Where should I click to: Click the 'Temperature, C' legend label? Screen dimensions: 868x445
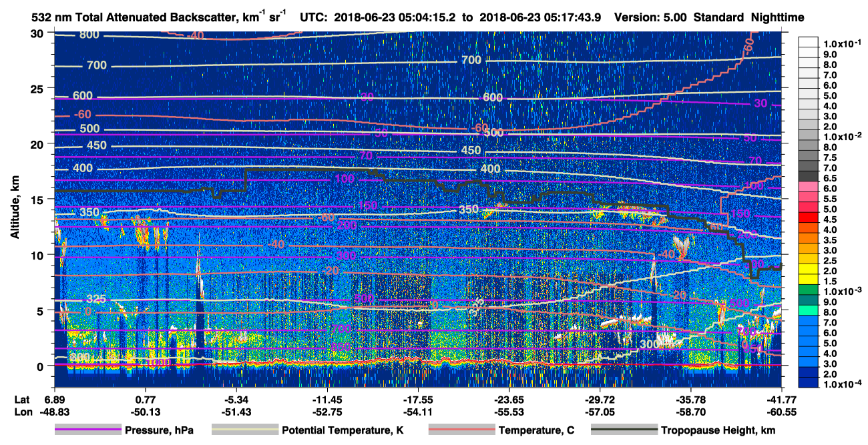coord(536,430)
